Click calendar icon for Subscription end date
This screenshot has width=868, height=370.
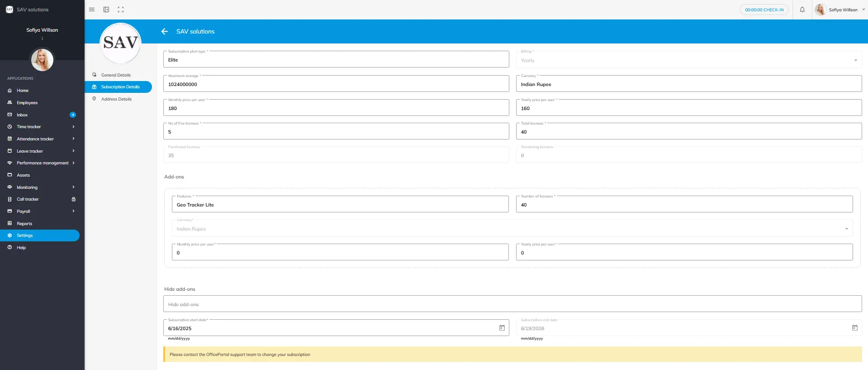(x=854, y=328)
